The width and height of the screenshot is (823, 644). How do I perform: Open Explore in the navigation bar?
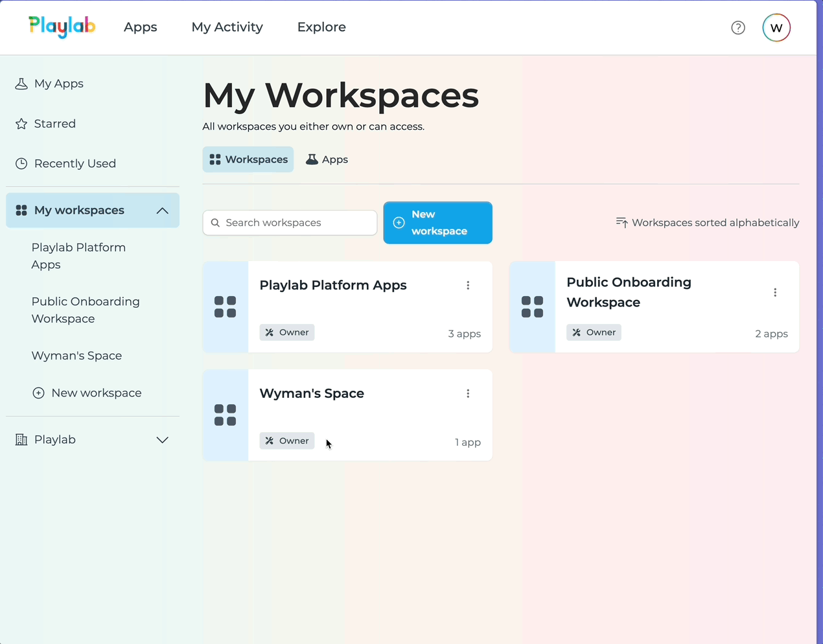[x=321, y=27]
